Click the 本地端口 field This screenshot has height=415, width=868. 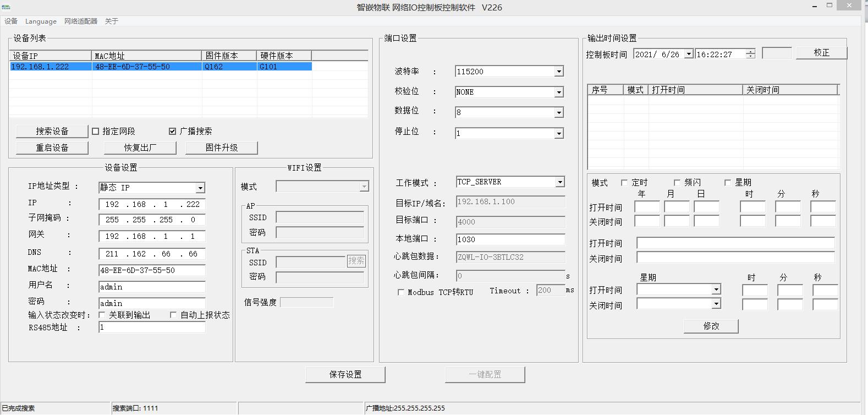510,239
